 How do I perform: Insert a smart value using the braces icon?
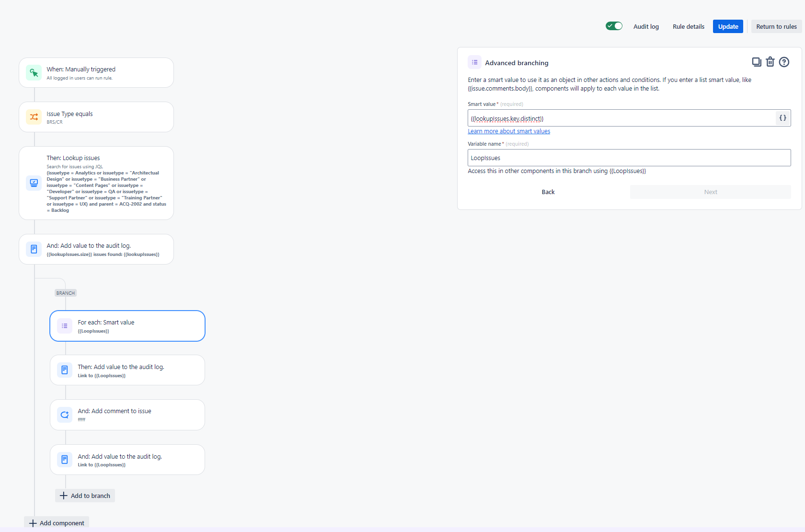coord(782,118)
